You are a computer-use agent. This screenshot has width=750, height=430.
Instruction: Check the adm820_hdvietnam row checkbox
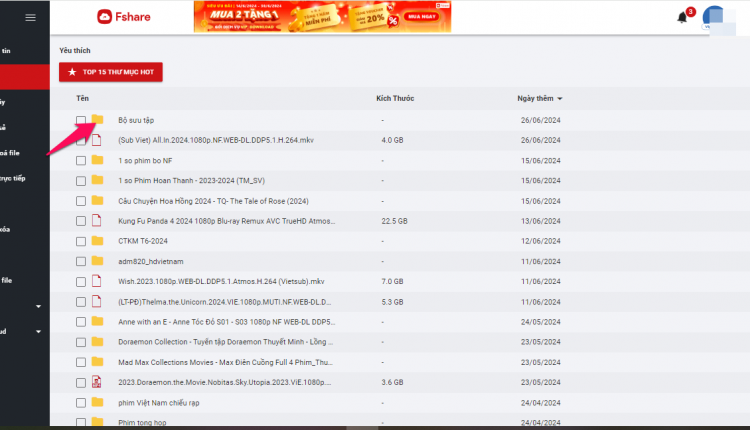[81, 261]
